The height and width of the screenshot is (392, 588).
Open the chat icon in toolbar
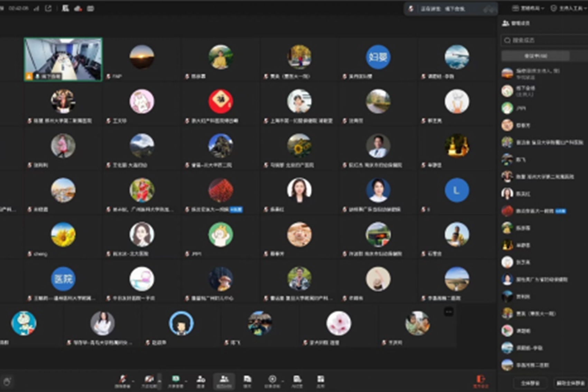coord(247,381)
